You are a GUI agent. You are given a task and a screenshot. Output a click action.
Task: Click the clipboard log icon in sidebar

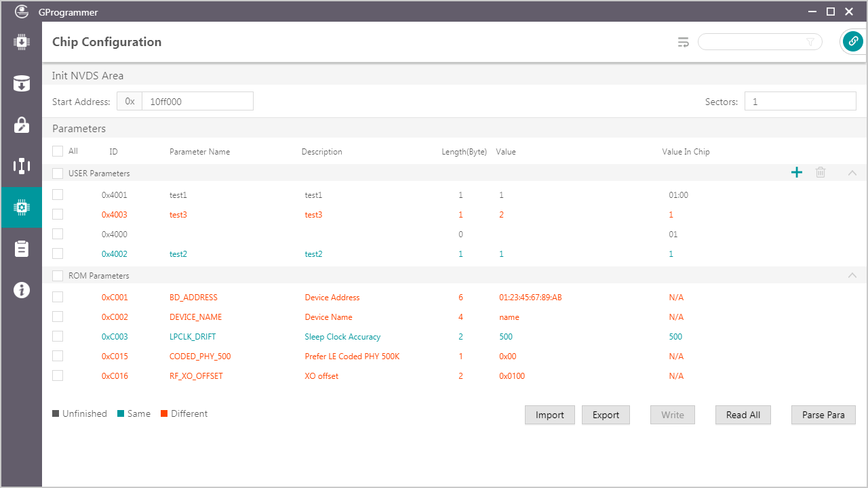21,249
